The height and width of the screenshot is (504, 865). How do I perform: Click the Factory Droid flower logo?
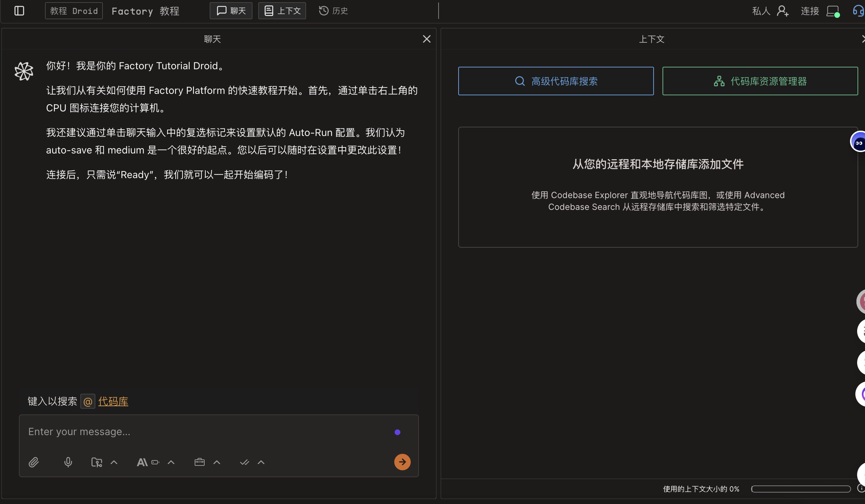[x=24, y=71]
